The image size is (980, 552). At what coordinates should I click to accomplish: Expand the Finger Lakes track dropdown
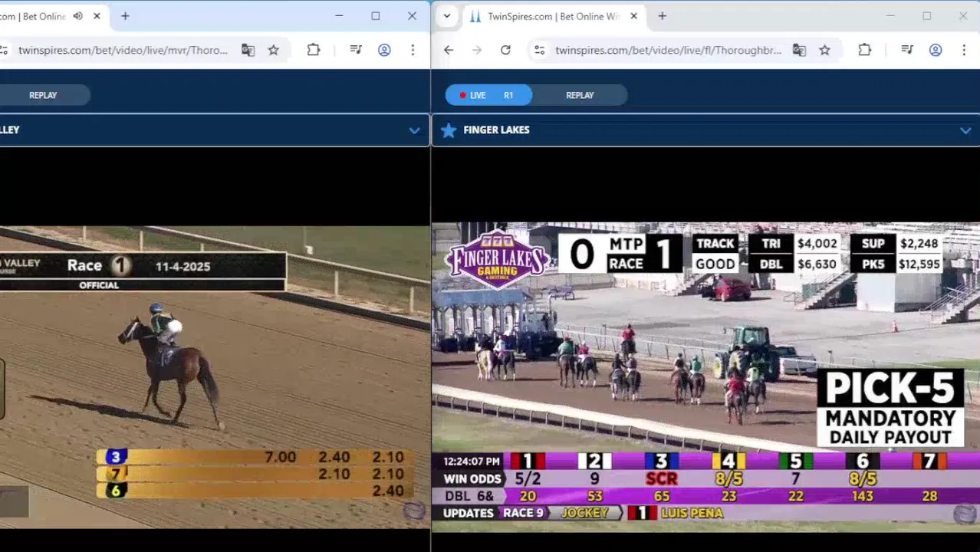click(x=965, y=130)
